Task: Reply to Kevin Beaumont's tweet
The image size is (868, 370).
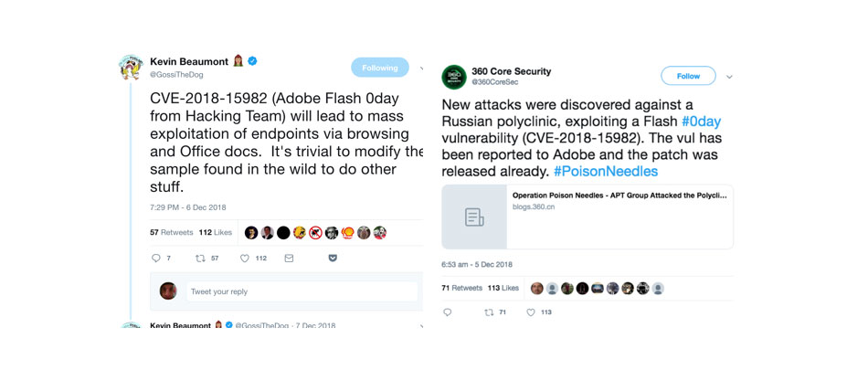Action: coord(155,259)
